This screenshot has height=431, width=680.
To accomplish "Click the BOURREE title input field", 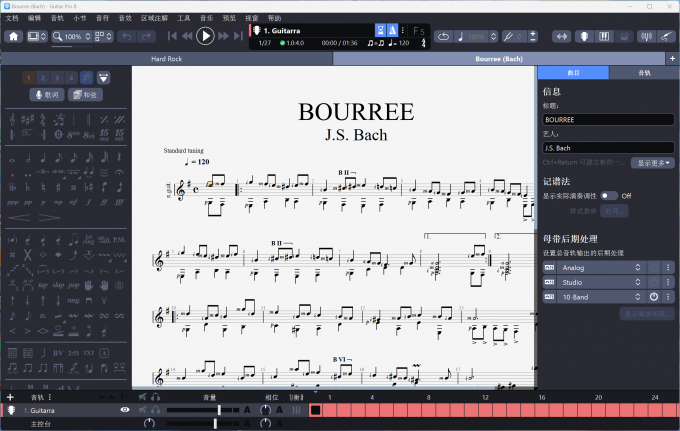I will point(608,119).
